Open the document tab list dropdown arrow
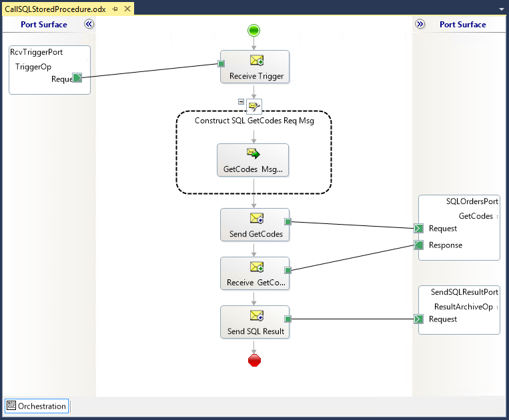 point(501,10)
